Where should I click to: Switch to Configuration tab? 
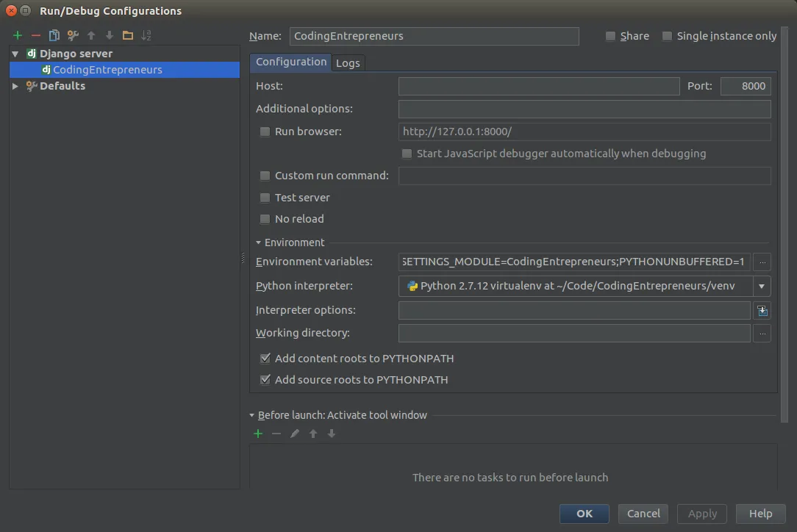[290, 62]
